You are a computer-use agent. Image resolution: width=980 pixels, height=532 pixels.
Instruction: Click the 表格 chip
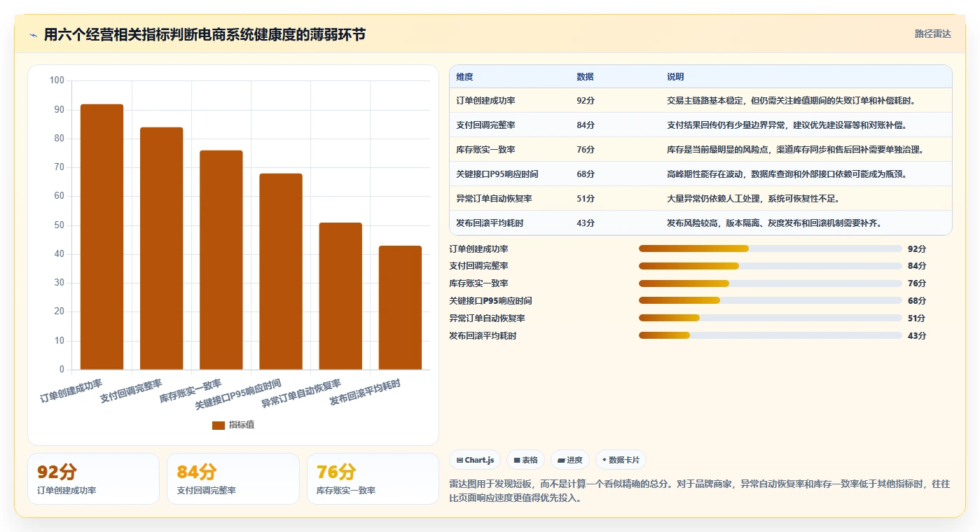click(x=525, y=460)
